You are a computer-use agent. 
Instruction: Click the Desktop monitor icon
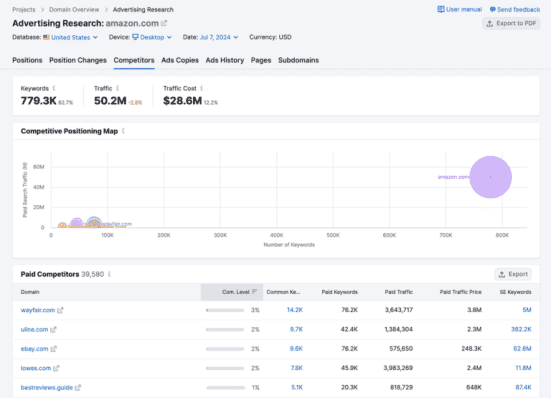(x=135, y=37)
